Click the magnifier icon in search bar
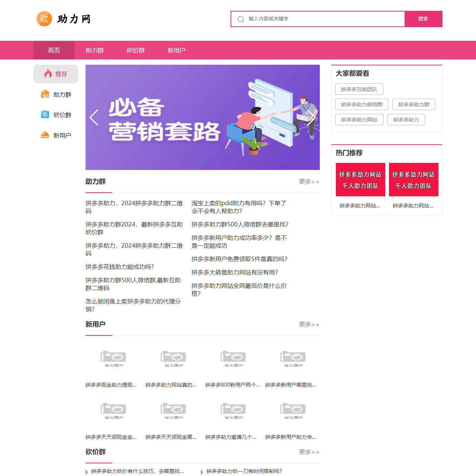The height and width of the screenshot is (476, 476). [x=240, y=19]
